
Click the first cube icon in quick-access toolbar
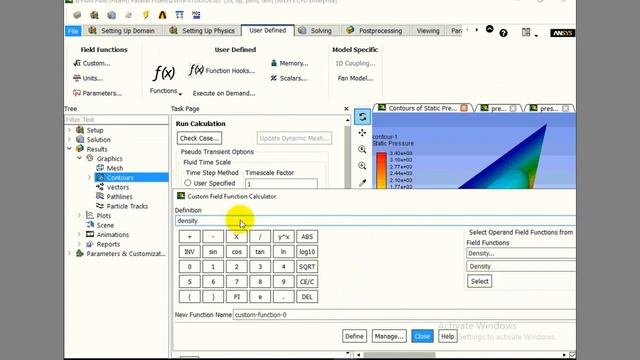point(77,15)
